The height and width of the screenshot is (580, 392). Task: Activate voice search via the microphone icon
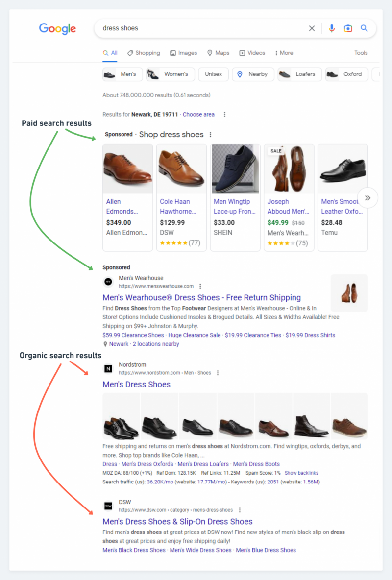pyautogui.click(x=332, y=28)
